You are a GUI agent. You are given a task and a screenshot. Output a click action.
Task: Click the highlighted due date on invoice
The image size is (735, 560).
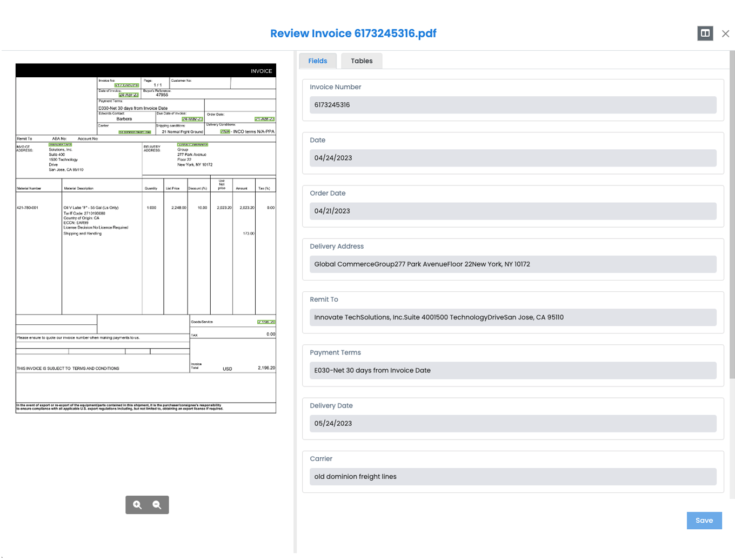[192, 119]
